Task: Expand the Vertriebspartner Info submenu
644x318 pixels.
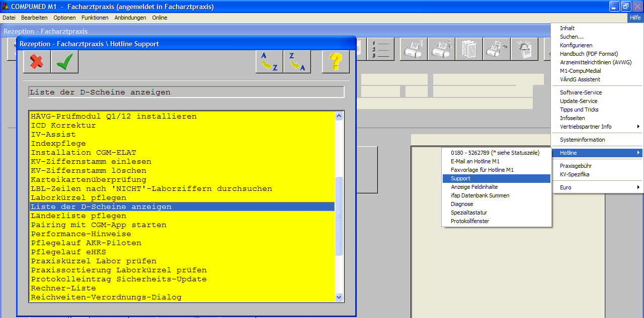Action: coord(597,127)
